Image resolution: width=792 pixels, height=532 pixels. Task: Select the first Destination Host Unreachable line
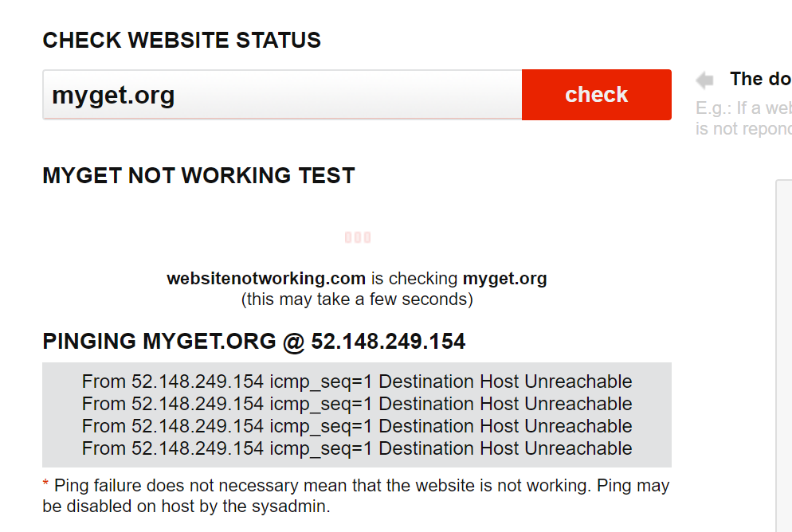356,381
